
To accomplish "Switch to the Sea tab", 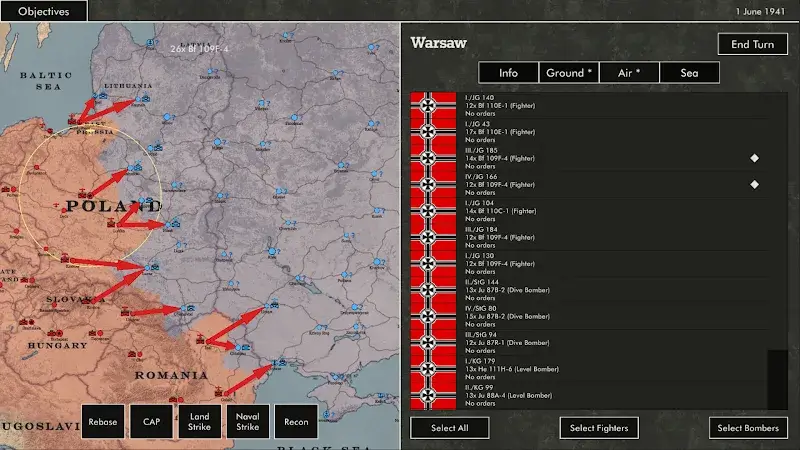I will [689, 73].
